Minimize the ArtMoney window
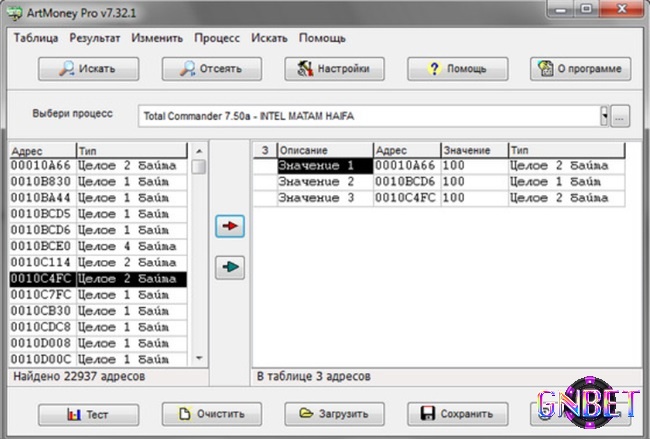 (x=561, y=9)
